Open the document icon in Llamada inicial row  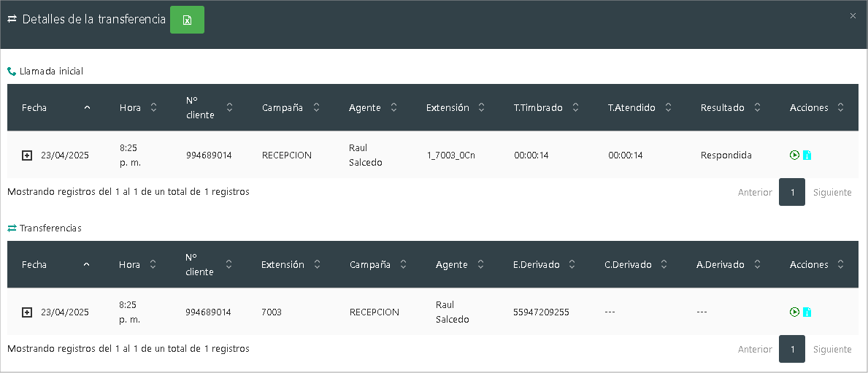[x=807, y=155]
